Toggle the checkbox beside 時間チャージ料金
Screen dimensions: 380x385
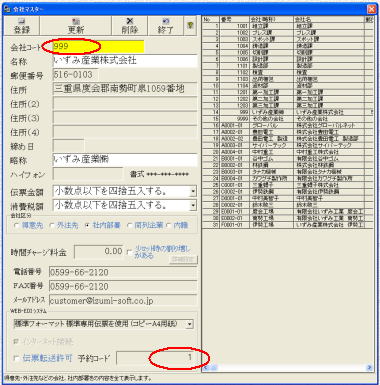[130, 252]
